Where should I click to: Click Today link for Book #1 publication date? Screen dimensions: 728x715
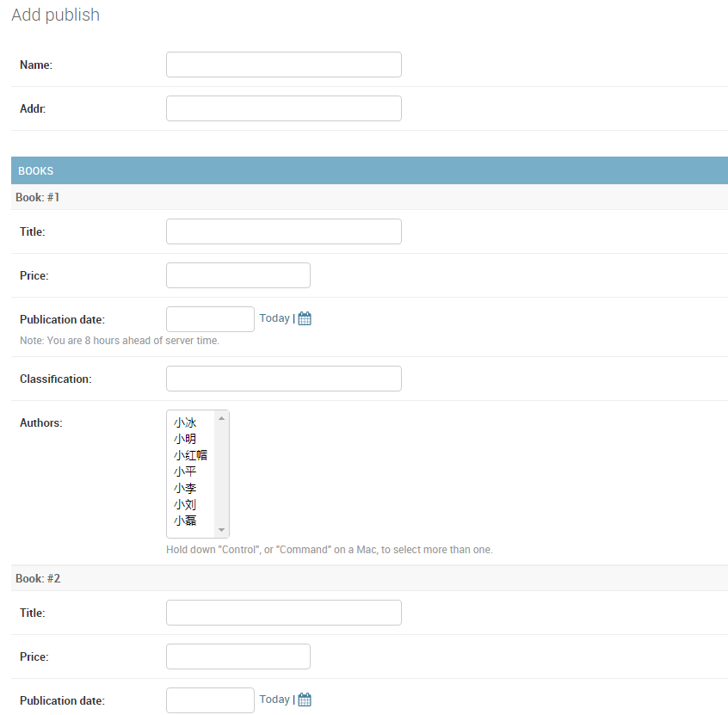tap(275, 318)
